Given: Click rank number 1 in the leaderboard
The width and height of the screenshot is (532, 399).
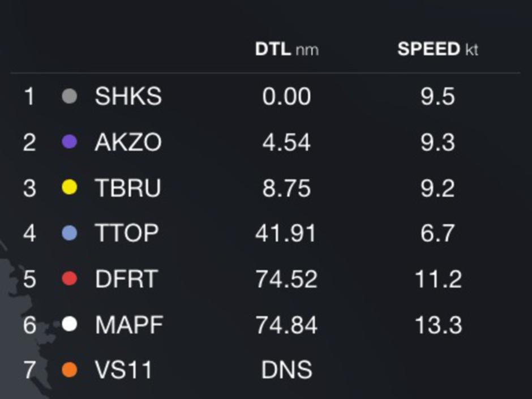Looking at the screenshot, I should (x=29, y=96).
